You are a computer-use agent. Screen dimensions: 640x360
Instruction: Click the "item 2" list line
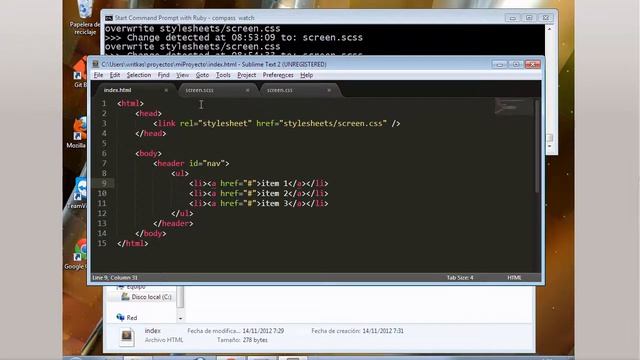coord(258,194)
